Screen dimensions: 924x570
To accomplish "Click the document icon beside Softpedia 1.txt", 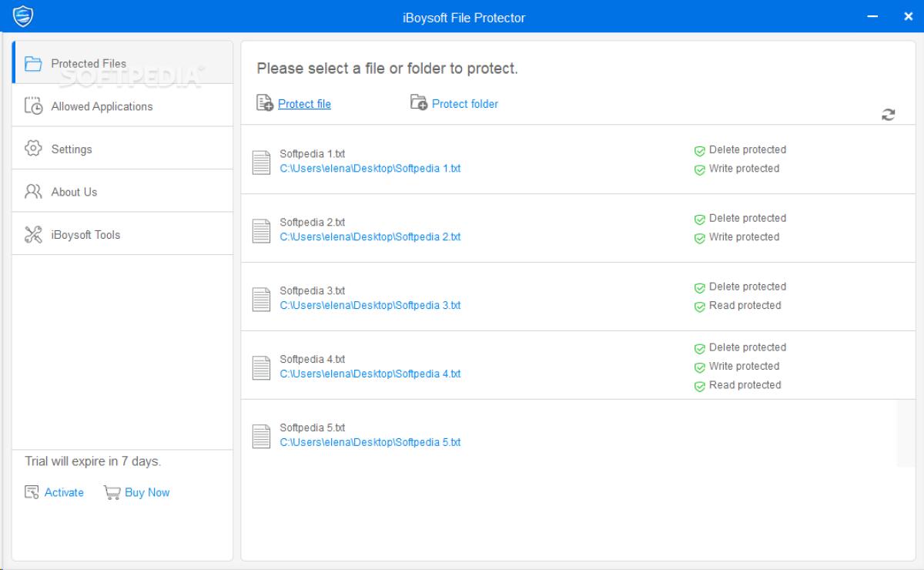I will [x=261, y=161].
